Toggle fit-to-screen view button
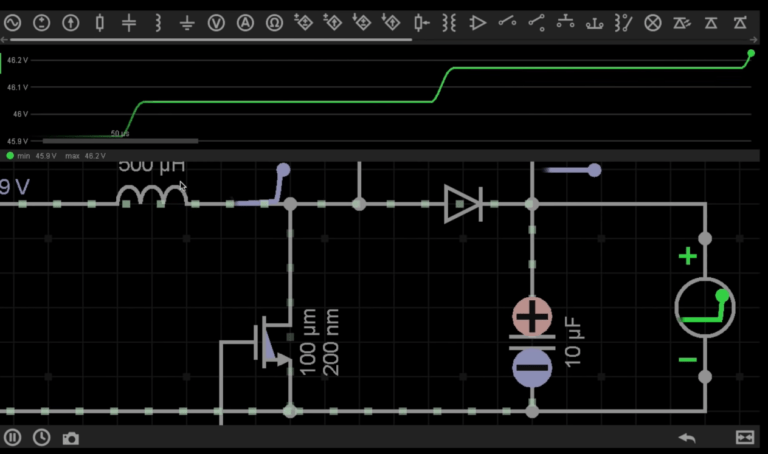The height and width of the screenshot is (454, 768). (744, 438)
